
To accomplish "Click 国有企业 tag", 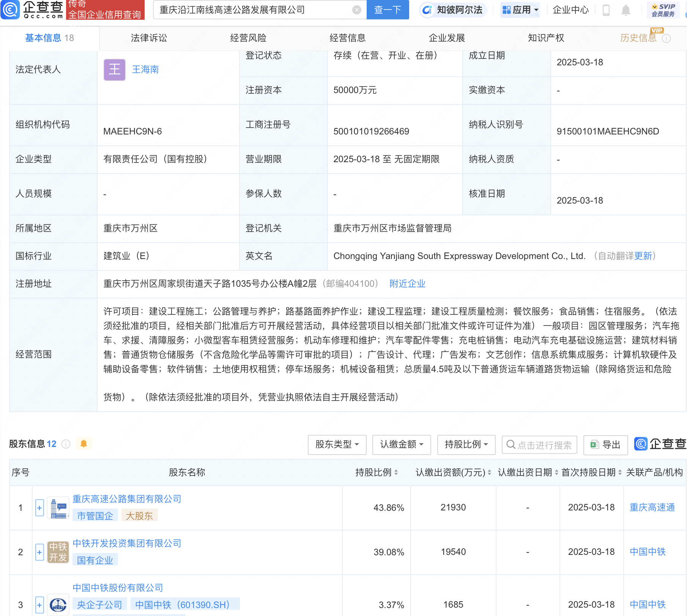I will click(95, 560).
